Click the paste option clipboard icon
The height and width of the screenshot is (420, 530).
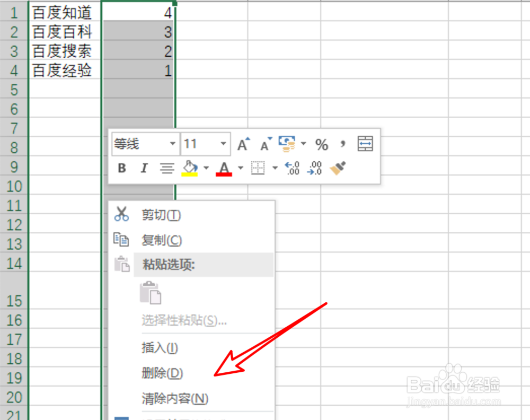click(x=151, y=293)
